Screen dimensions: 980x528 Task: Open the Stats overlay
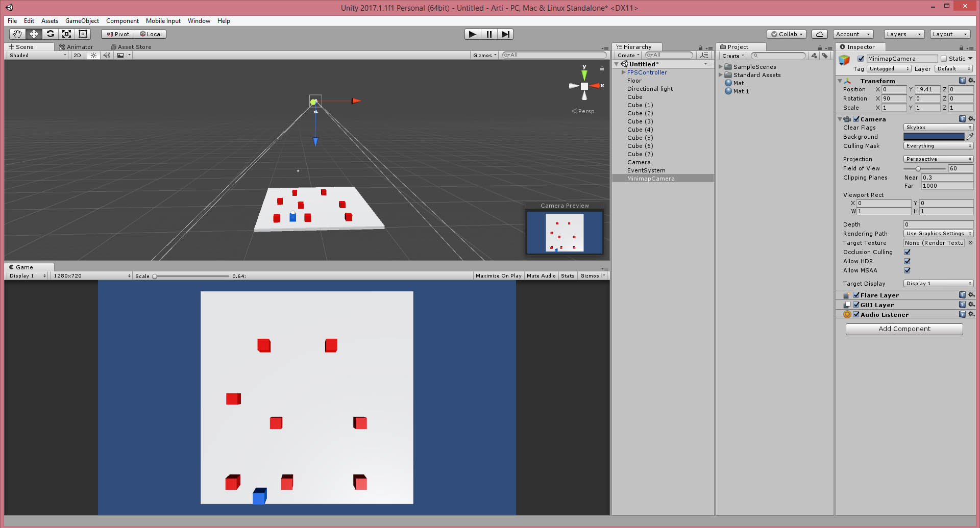point(568,276)
